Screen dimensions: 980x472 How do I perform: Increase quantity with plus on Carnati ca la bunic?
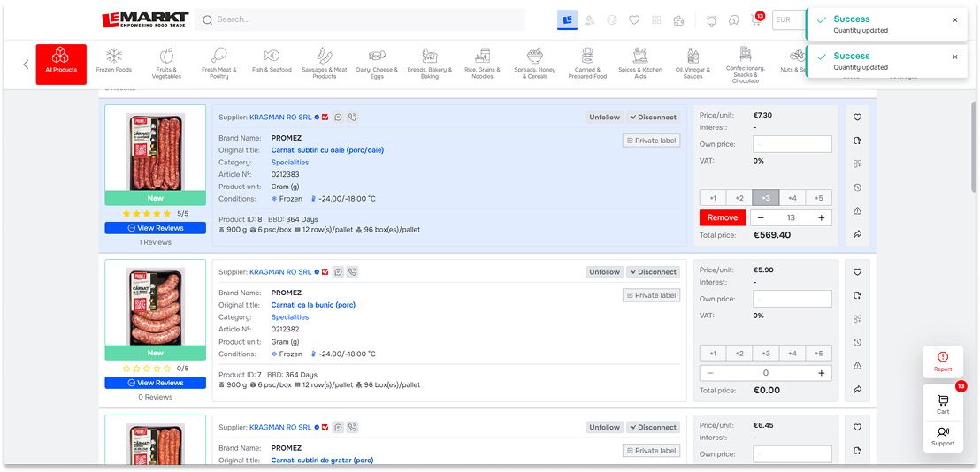tap(821, 373)
